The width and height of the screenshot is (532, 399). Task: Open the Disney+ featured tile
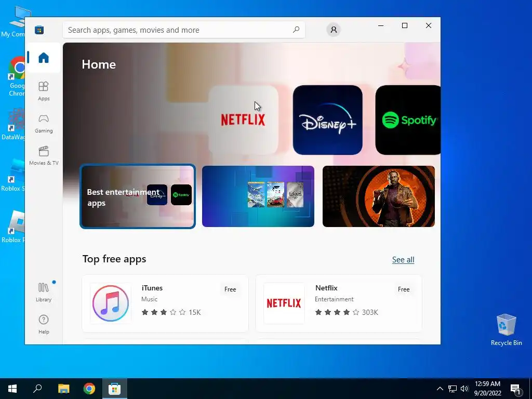click(327, 120)
